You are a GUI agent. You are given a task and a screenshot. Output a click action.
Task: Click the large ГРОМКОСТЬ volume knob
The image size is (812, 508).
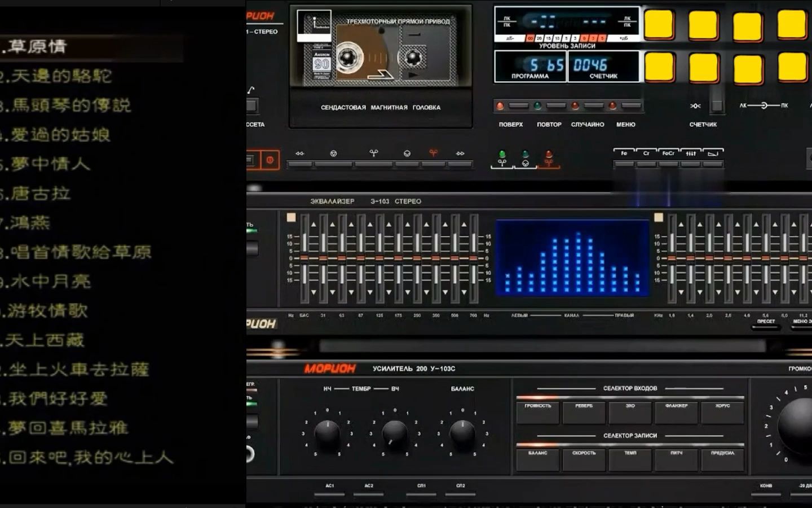795,426
